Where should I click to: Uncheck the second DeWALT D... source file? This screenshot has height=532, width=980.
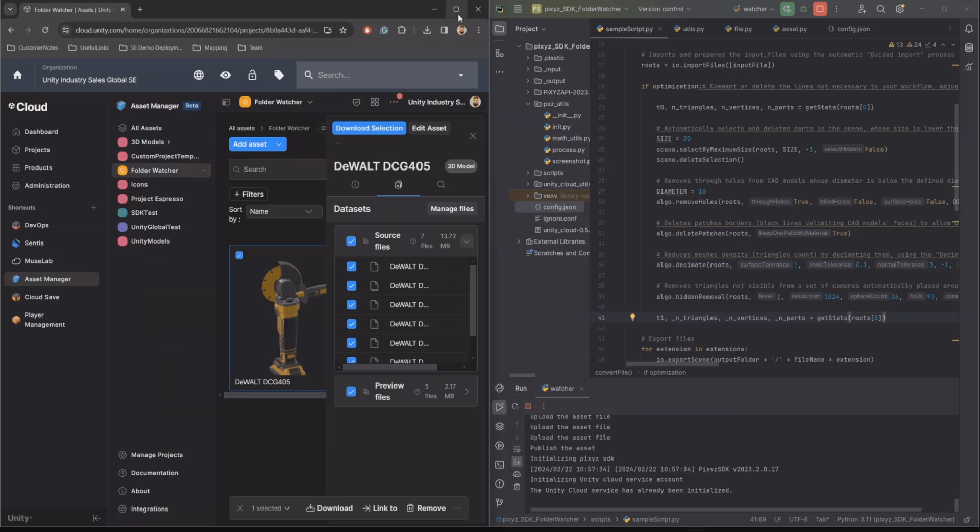coord(351,285)
